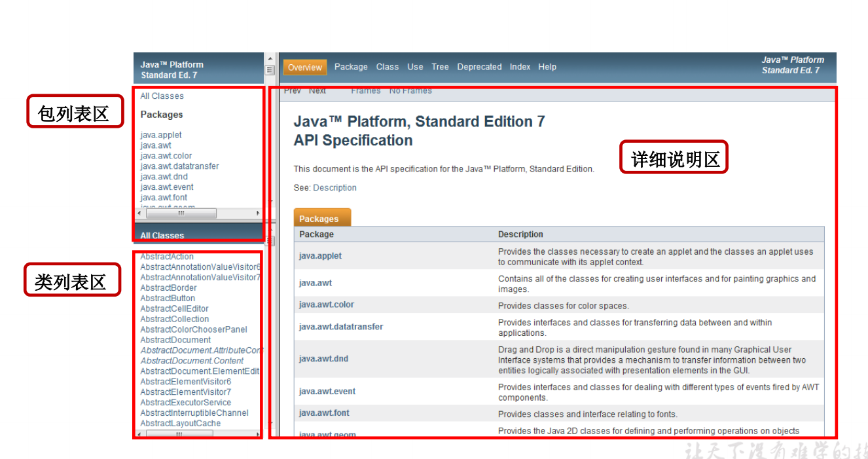Open the Index page
The image size is (868, 459).
(520, 67)
